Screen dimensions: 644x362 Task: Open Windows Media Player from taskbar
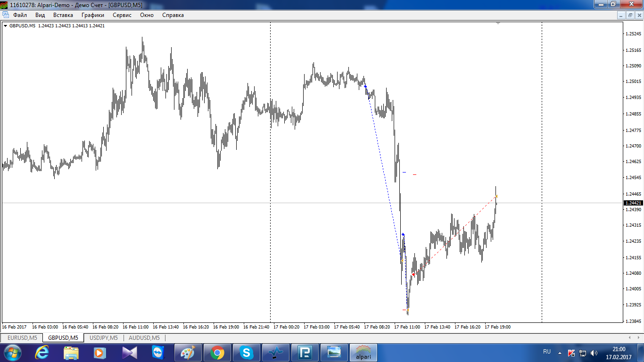[99, 353]
